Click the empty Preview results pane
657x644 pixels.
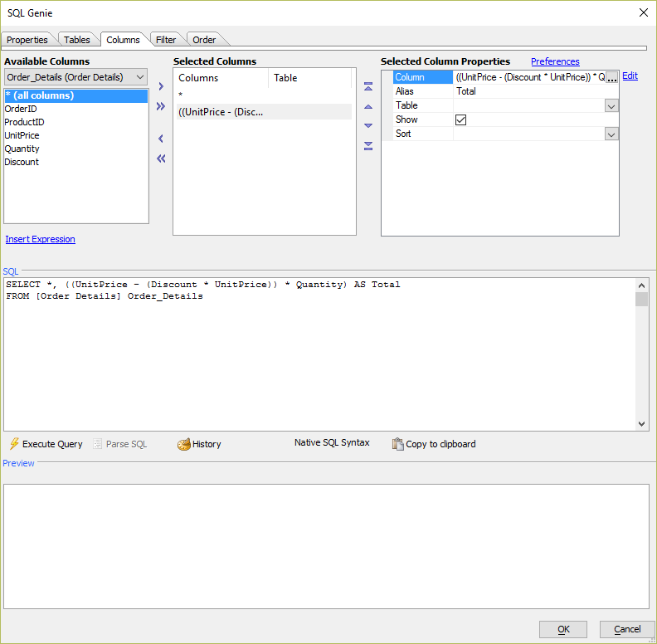(x=326, y=546)
